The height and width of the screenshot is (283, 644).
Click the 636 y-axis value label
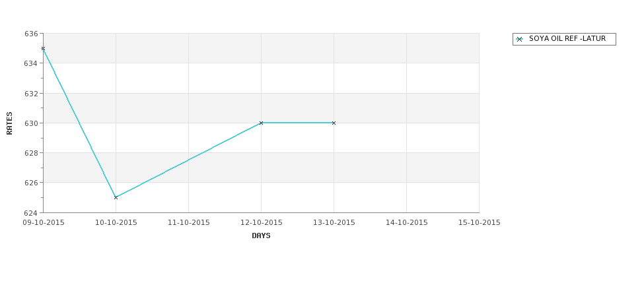click(31, 34)
